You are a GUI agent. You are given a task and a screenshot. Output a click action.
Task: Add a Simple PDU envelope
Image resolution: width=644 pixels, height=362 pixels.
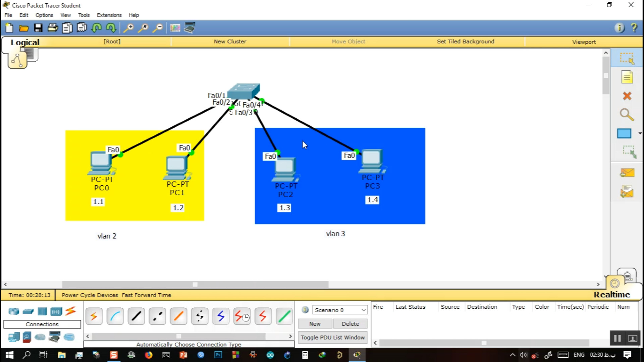coord(627,173)
